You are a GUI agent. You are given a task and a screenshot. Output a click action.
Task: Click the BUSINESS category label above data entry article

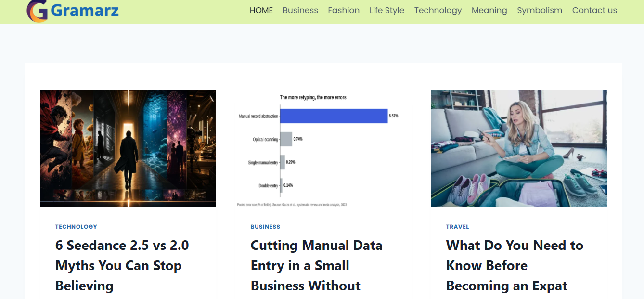coord(265,227)
